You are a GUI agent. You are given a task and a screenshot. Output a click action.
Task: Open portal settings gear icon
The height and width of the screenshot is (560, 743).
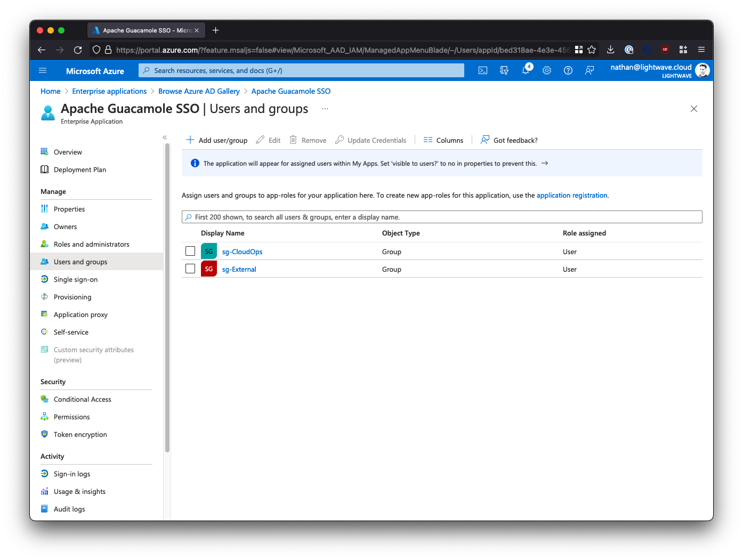coord(547,70)
